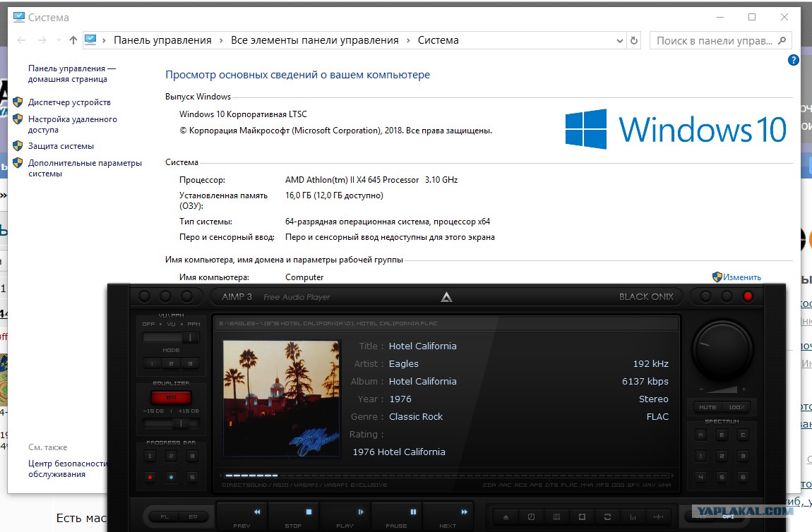This screenshot has height=532, width=812.
Task: Click the AIMP waveform icon
Action: click(658, 517)
